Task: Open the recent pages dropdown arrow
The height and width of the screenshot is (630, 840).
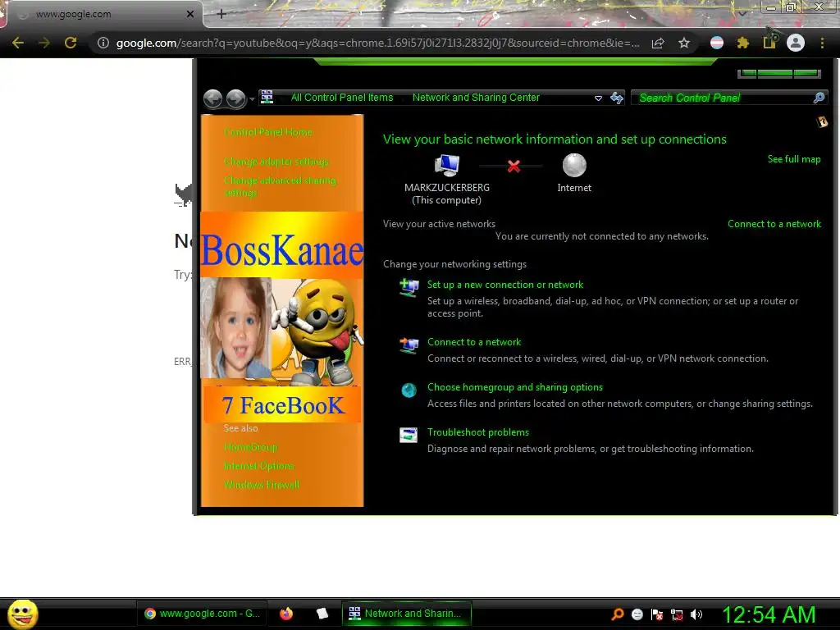Action: [x=252, y=99]
